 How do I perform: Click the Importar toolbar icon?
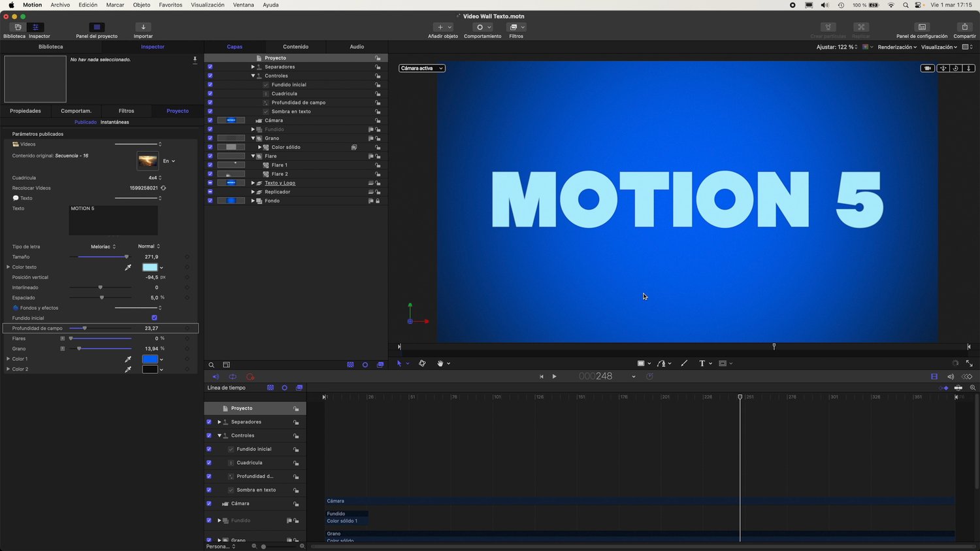143,27
